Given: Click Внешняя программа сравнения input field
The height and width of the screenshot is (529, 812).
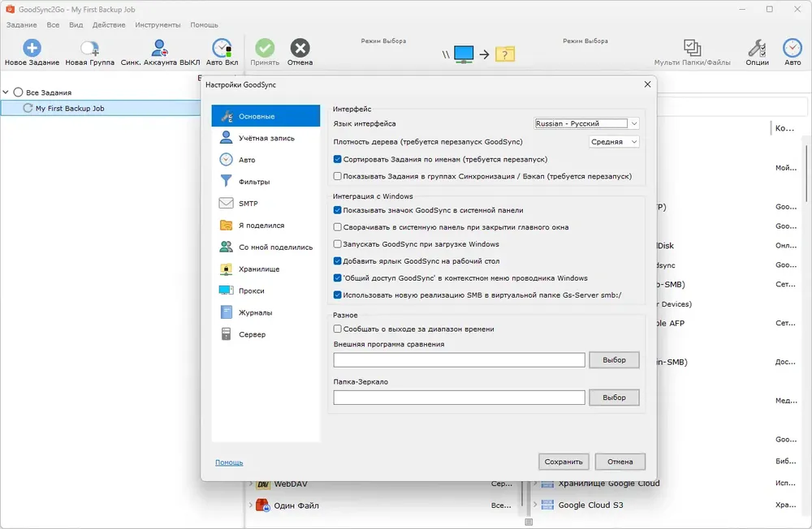Looking at the screenshot, I should click(x=460, y=359).
